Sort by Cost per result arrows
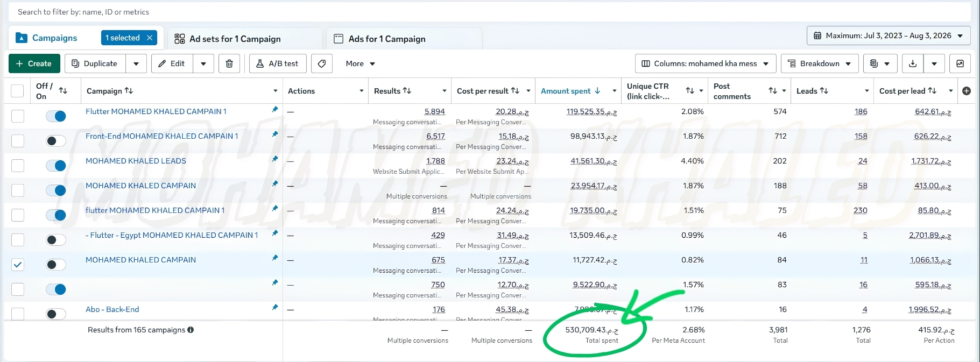This screenshot has width=980, height=362. (x=515, y=90)
